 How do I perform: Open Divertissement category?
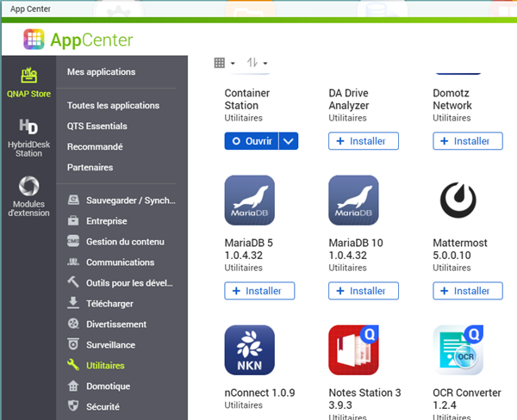pyautogui.click(x=116, y=324)
